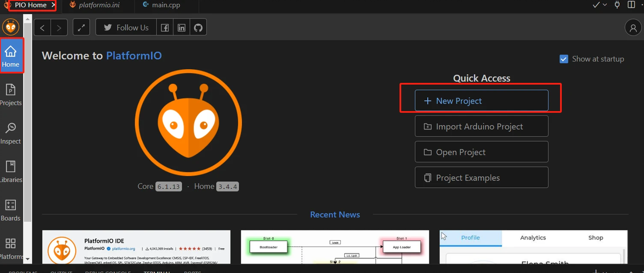Open the GitHub icon link

point(198,28)
